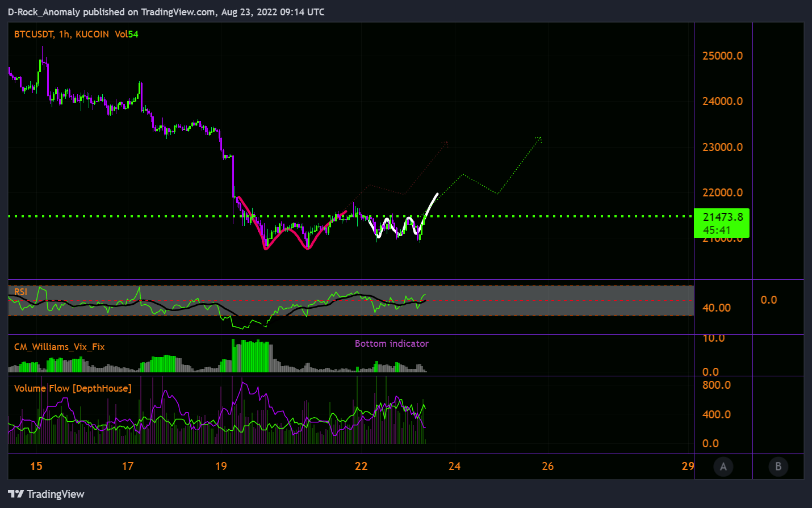Click the Volume Flow [DepthHouse] label

(x=73, y=388)
